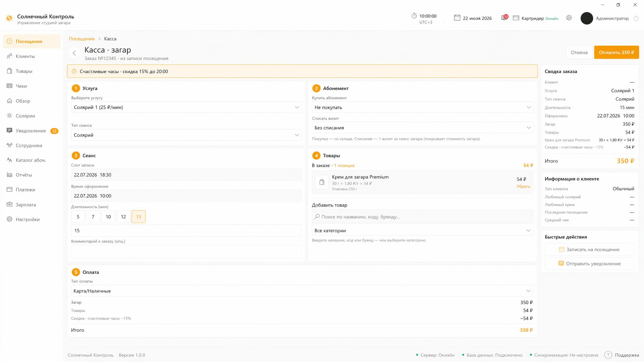The height and width of the screenshot is (362, 644).
Task: Open Клиенты in the sidebar
Action: [31, 56]
